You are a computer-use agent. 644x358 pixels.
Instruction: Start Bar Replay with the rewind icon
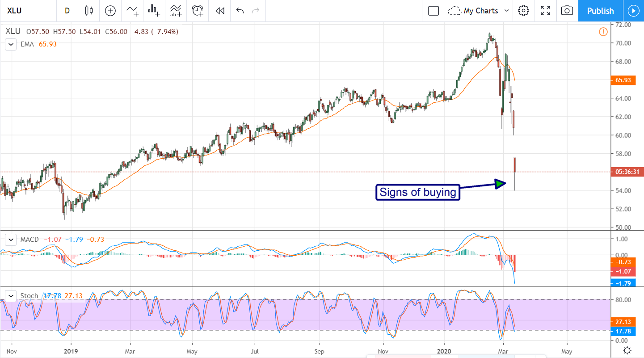pos(219,11)
